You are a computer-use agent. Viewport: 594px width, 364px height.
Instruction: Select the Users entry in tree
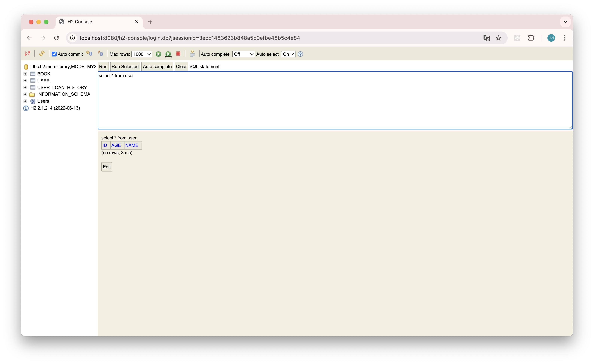[43, 101]
